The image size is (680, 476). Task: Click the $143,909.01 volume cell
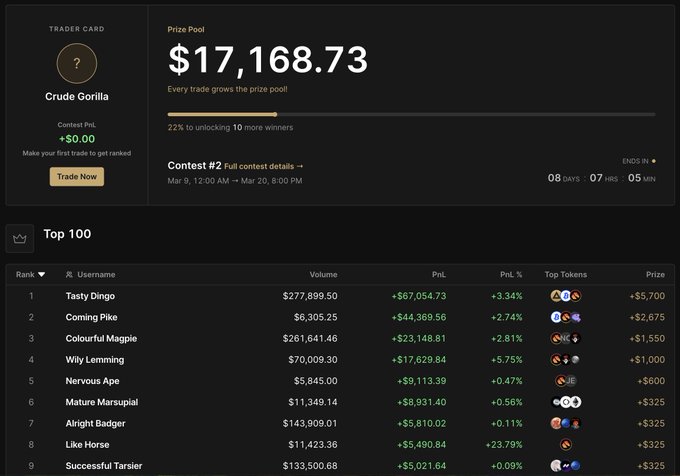coord(310,424)
